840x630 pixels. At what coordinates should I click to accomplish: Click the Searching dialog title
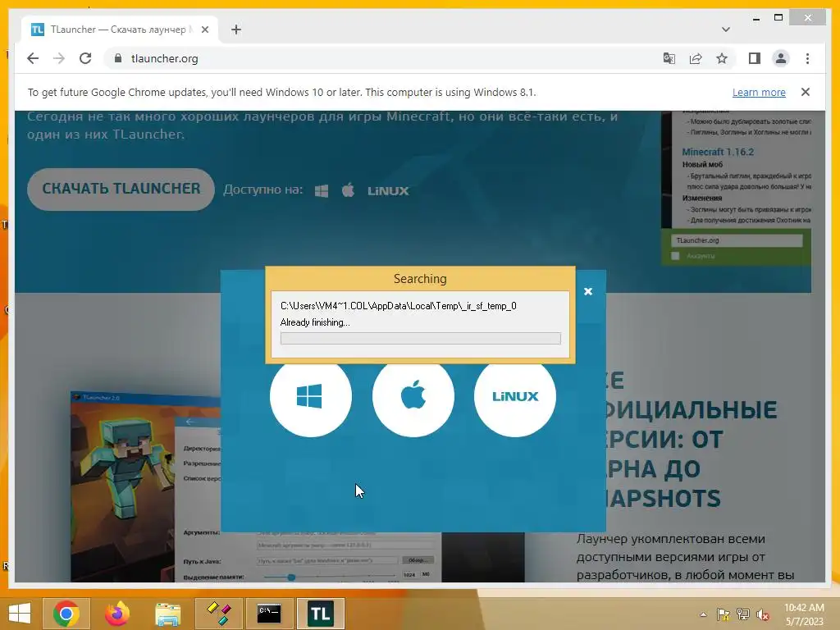(420, 279)
